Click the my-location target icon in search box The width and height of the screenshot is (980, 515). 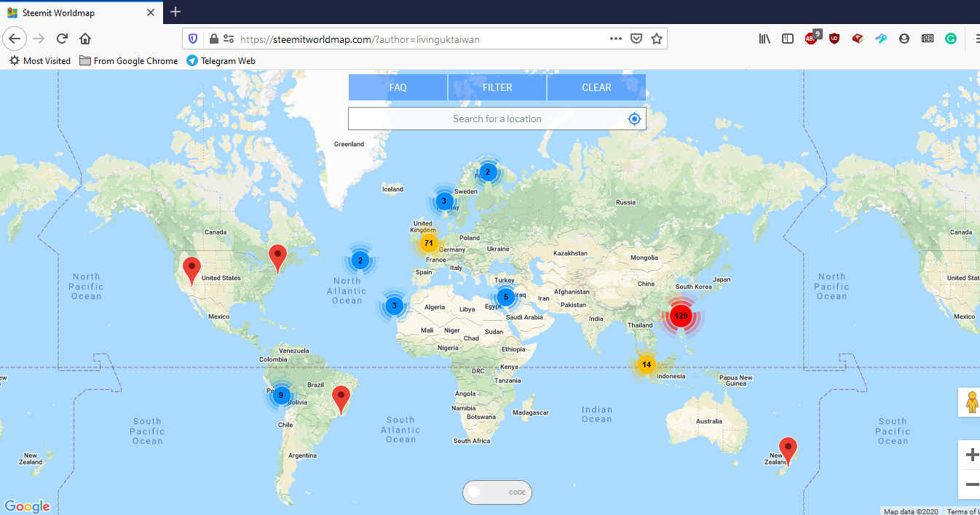point(634,119)
